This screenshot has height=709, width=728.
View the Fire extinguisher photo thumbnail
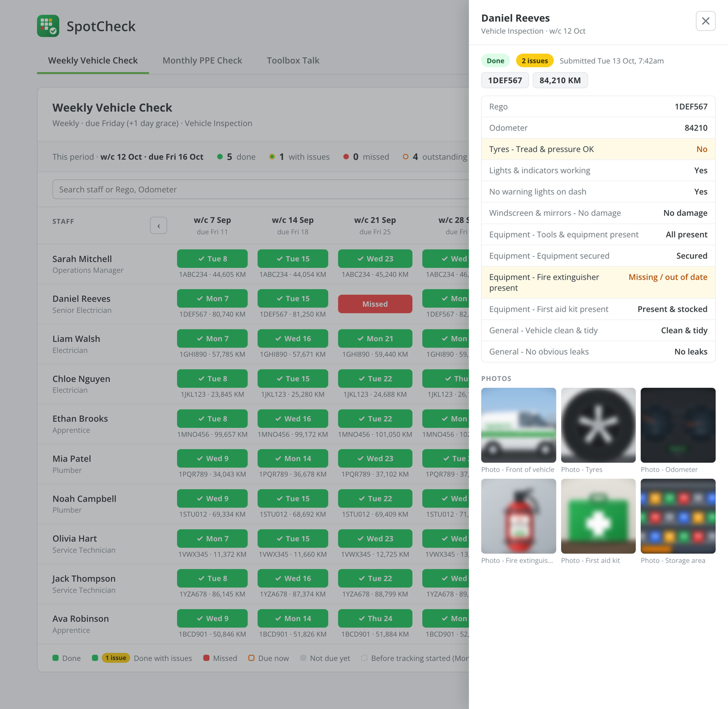pos(518,516)
